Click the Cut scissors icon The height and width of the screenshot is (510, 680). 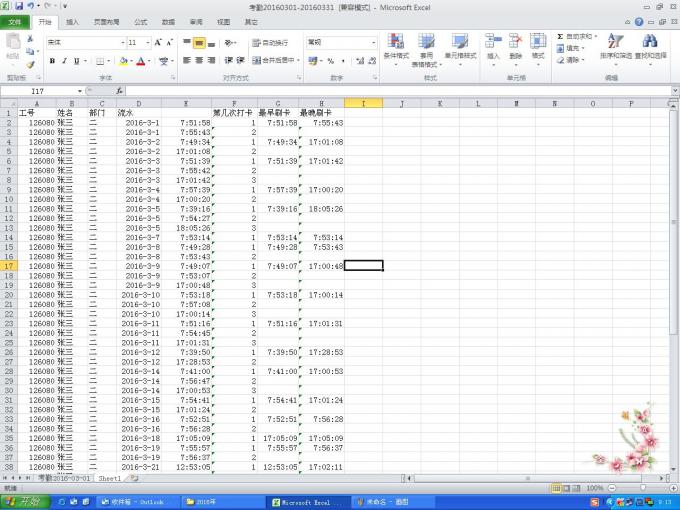pos(30,39)
